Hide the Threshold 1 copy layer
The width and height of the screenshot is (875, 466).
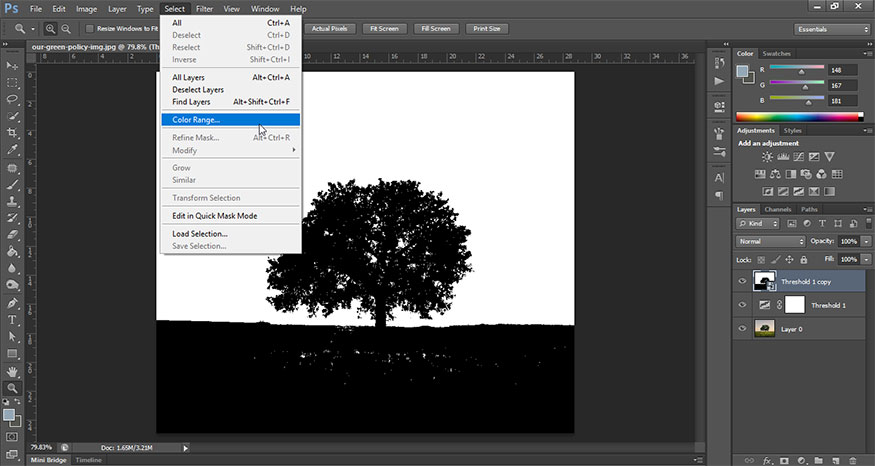tap(742, 280)
